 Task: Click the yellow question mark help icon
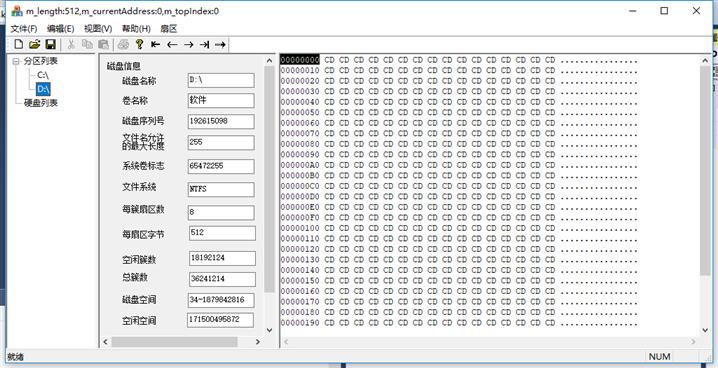(x=140, y=44)
